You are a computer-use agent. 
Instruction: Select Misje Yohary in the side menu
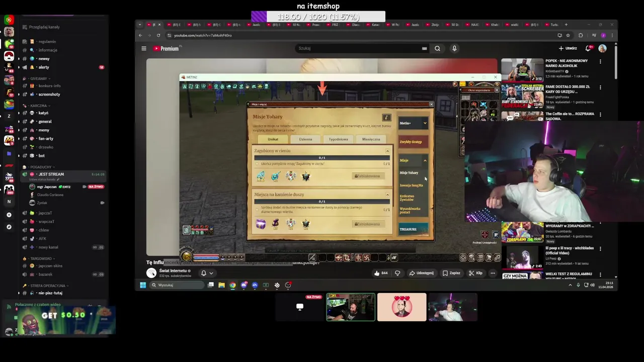(x=409, y=173)
